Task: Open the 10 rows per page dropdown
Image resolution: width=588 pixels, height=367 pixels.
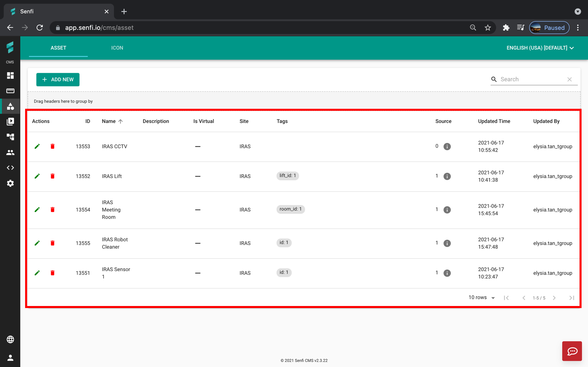Action: (x=482, y=298)
